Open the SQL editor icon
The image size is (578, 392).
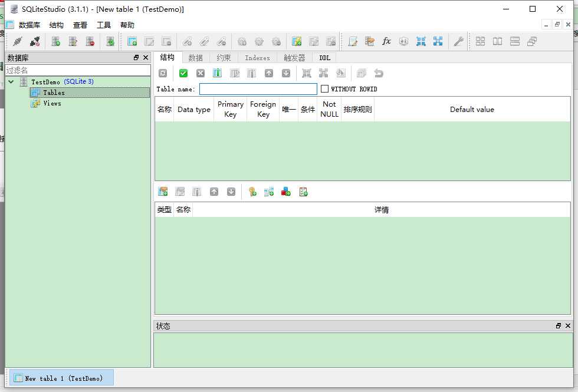tap(353, 41)
